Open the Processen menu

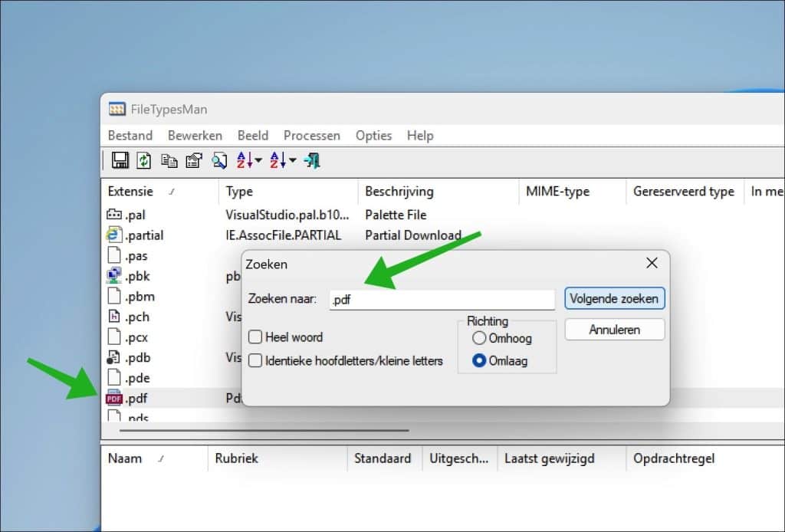pos(312,135)
